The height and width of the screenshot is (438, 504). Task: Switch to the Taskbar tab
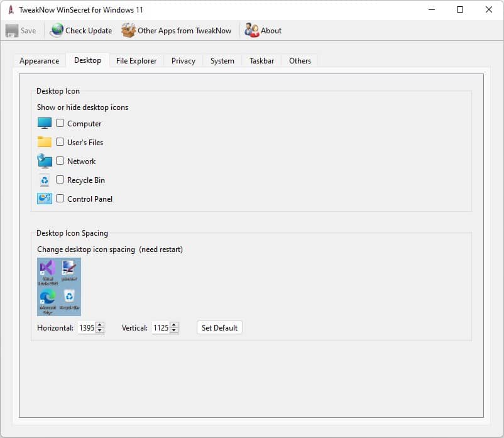[x=261, y=61]
